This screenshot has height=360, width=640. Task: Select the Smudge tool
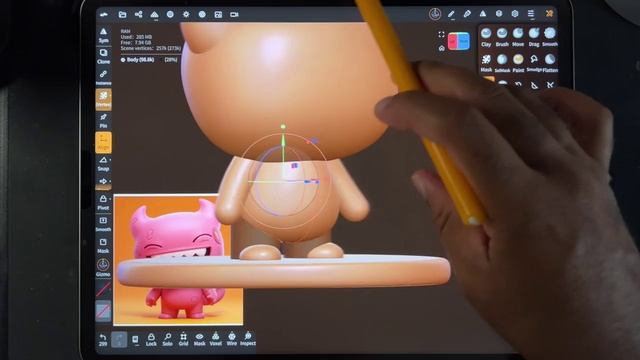(534, 63)
